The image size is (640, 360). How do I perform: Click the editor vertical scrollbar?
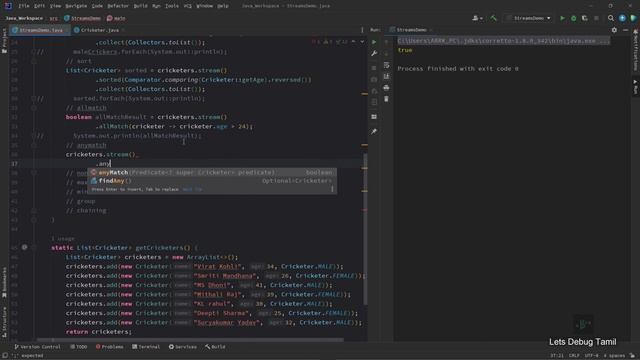[365, 229]
